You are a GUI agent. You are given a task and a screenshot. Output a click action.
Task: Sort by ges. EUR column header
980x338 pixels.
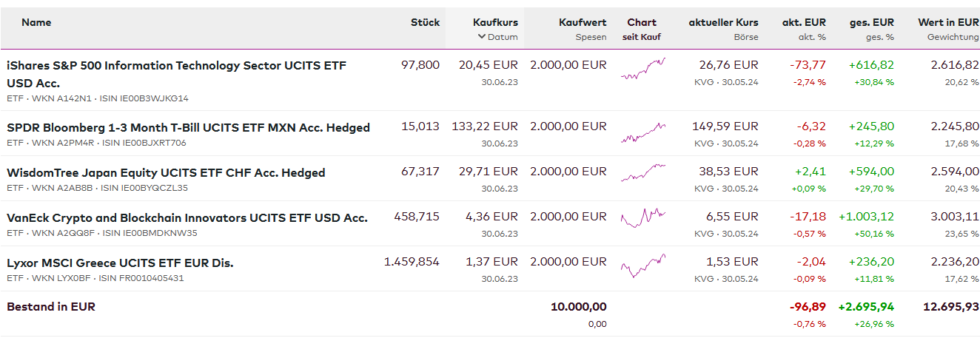point(871,22)
